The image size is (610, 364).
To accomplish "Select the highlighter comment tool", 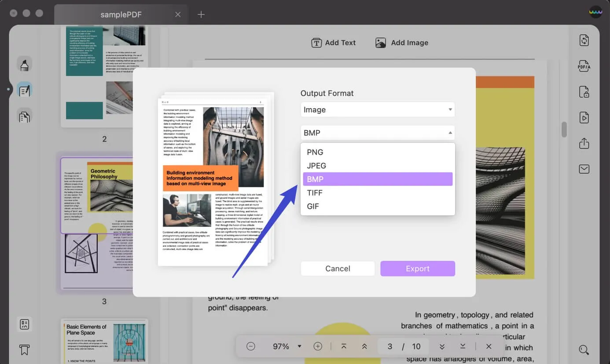I will point(24,65).
